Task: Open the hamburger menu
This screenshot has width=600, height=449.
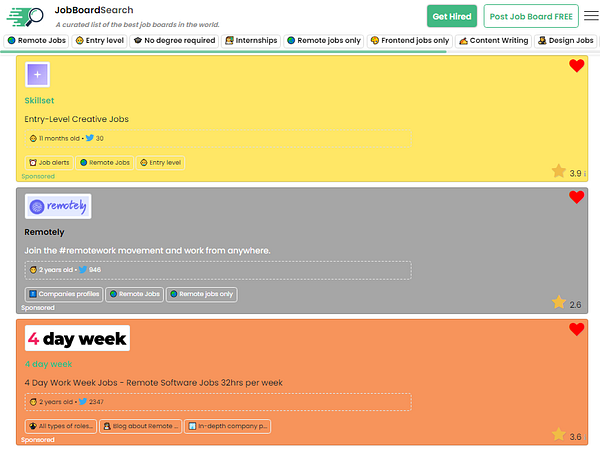Action: 591,16
